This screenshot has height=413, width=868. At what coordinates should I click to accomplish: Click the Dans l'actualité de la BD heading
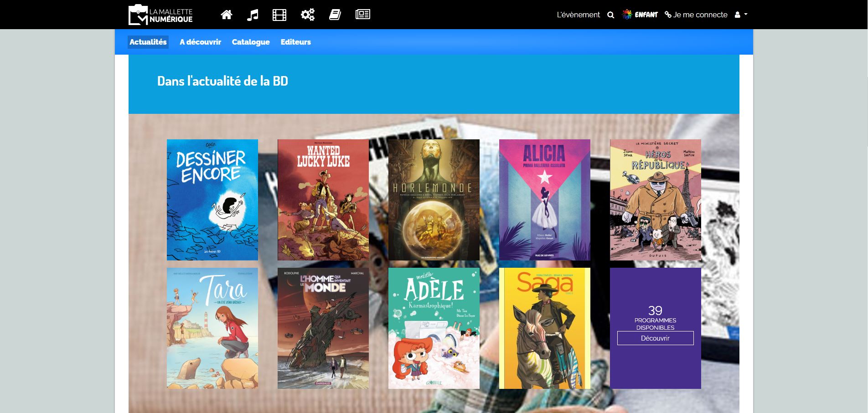click(222, 81)
